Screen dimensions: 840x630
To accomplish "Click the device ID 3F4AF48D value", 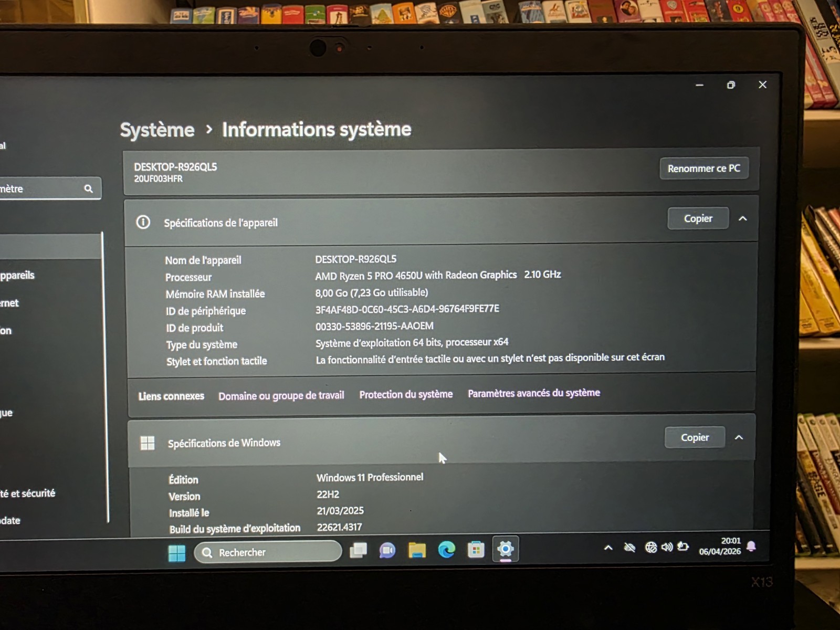I will coord(407,309).
